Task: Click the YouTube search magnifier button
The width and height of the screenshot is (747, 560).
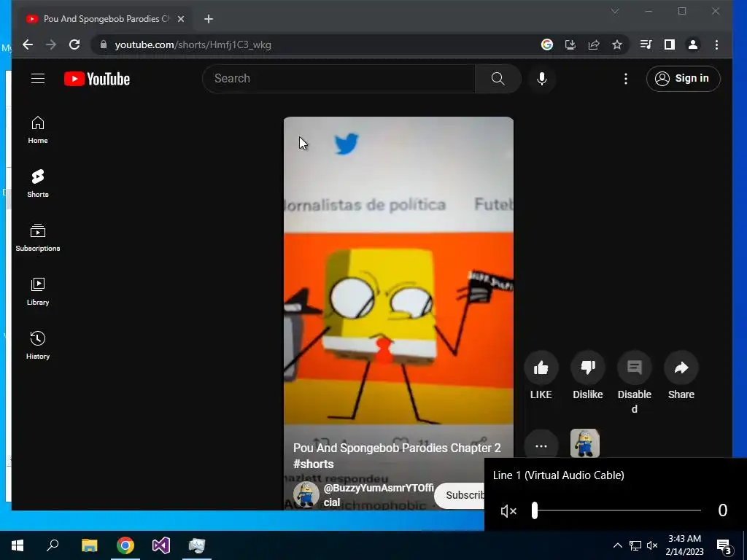Action: click(x=498, y=79)
